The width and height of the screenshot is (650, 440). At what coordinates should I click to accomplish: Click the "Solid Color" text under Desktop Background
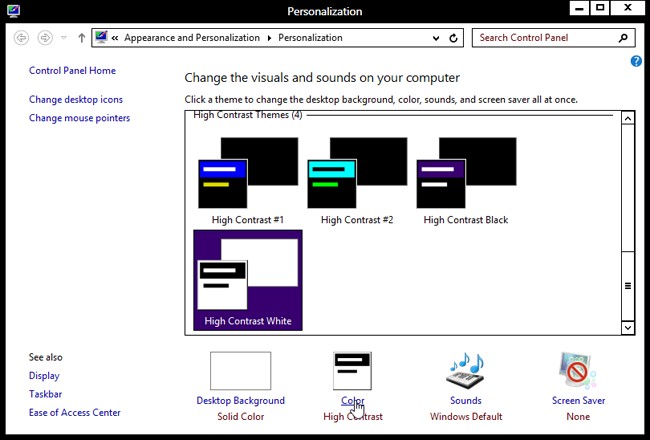[240, 417]
